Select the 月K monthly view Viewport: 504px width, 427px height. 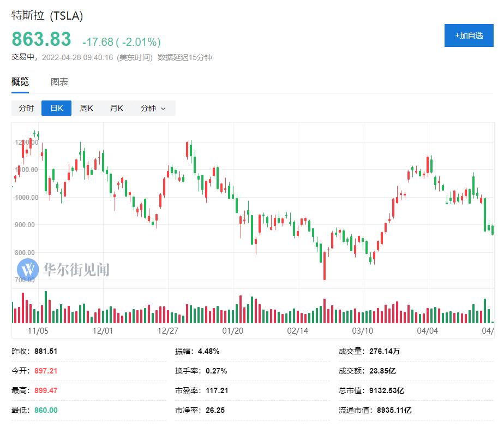coord(116,108)
